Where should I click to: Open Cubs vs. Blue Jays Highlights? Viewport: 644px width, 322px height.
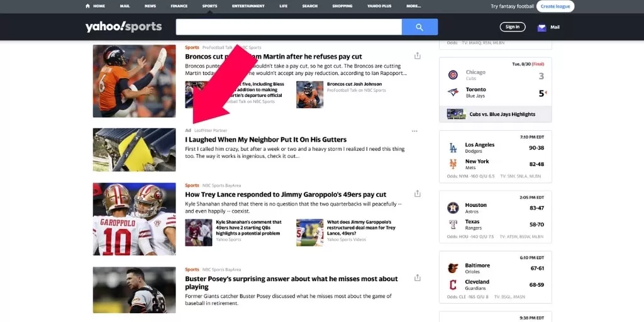tap(502, 114)
